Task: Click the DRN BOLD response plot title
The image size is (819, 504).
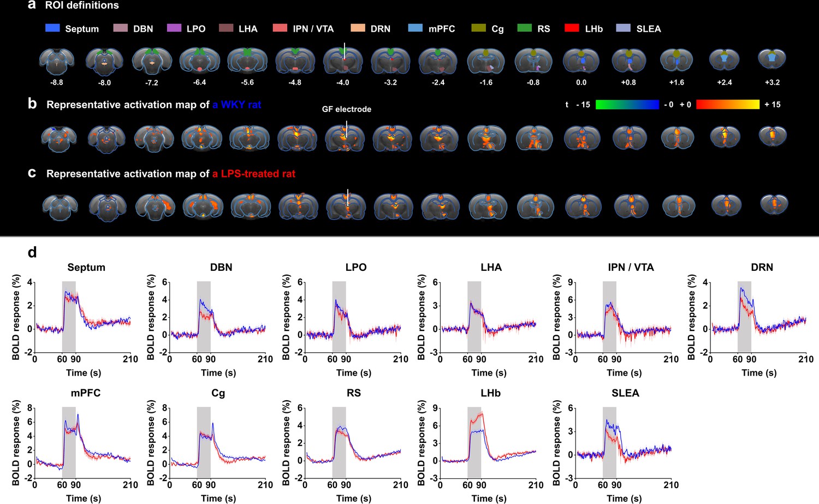Action: pyautogui.click(x=762, y=268)
